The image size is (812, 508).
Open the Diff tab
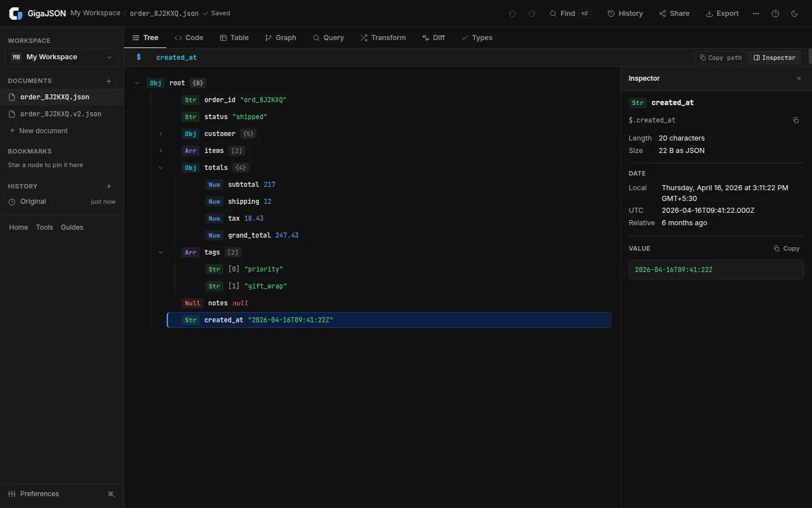click(433, 38)
